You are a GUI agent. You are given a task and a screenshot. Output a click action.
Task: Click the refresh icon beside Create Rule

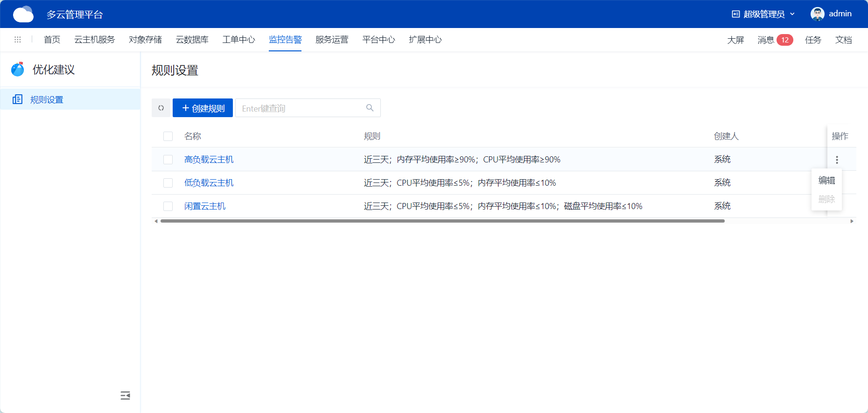(x=161, y=108)
